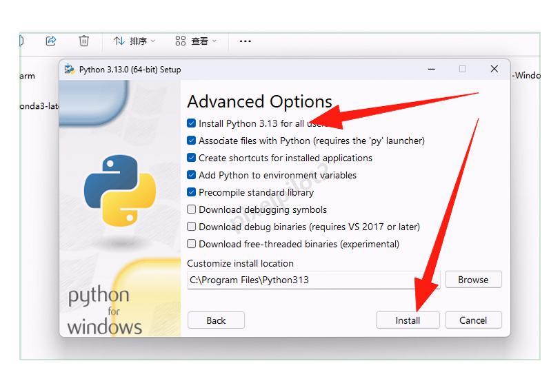The width and height of the screenshot is (560, 392).
Task: Go Back to the previous setup page
Action: (x=216, y=320)
